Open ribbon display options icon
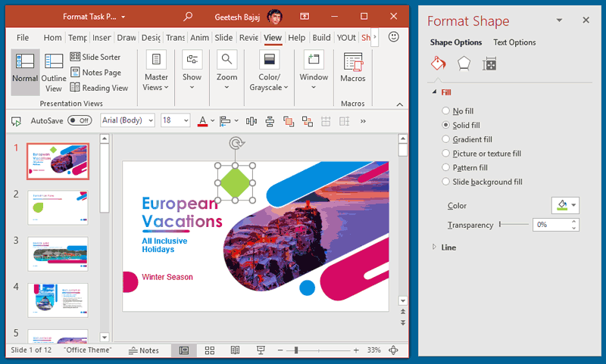606x364 pixels. click(305, 16)
